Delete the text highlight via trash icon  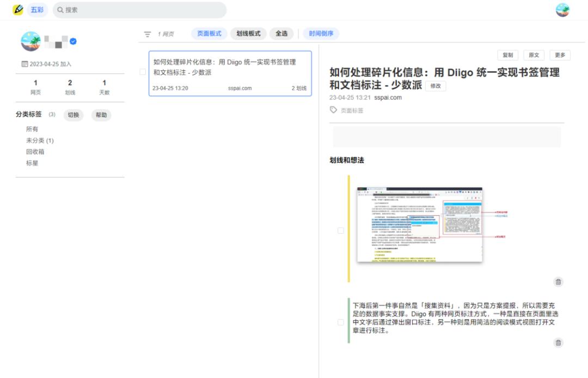point(559,343)
